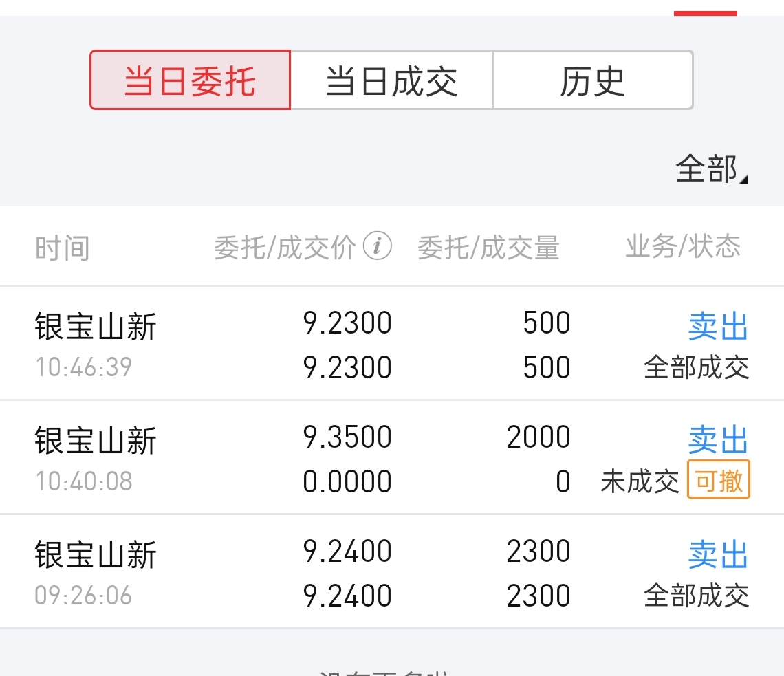Click the 业务/状态 column header
This screenshot has width=784, height=676.
[683, 246]
